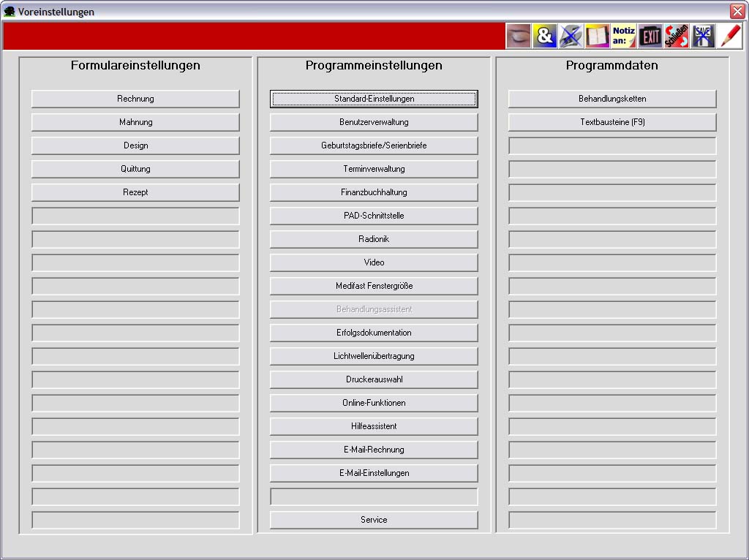Open Standard-Einstellungen
Image resolution: width=749 pixels, height=560 pixels.
[x=374, y=99]
